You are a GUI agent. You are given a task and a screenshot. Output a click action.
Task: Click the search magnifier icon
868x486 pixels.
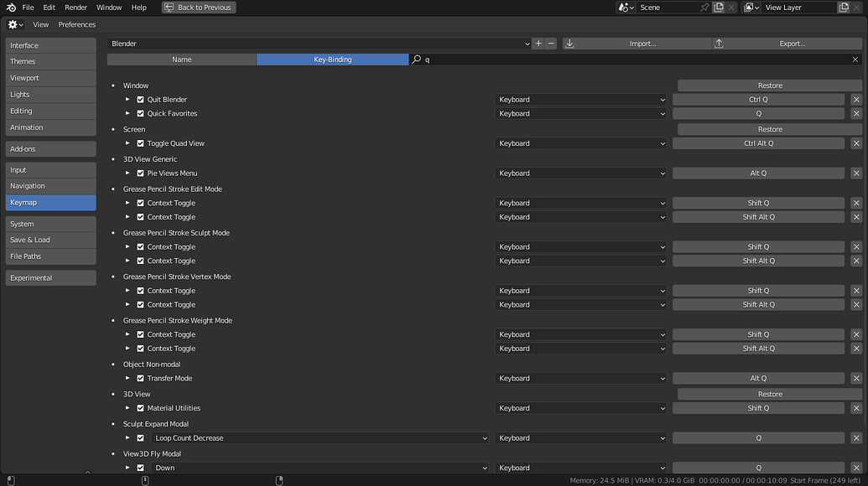click(x=416, y=59)
